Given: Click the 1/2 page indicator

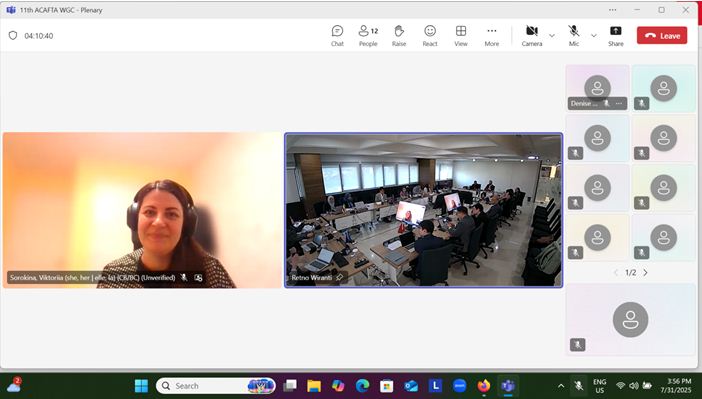Looking at the screenshot, I should coord(630,272).
